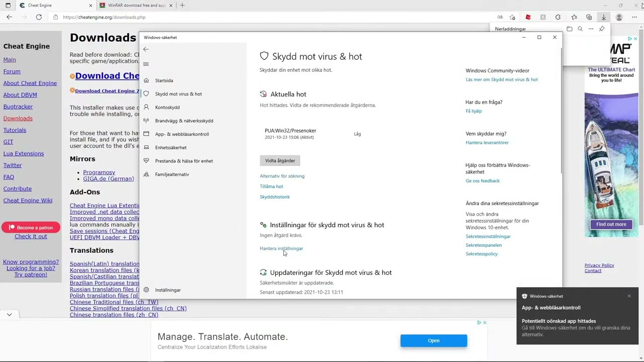Open Enhetssäkerhet device icon
644x362 pixels.
pos(146,147)
